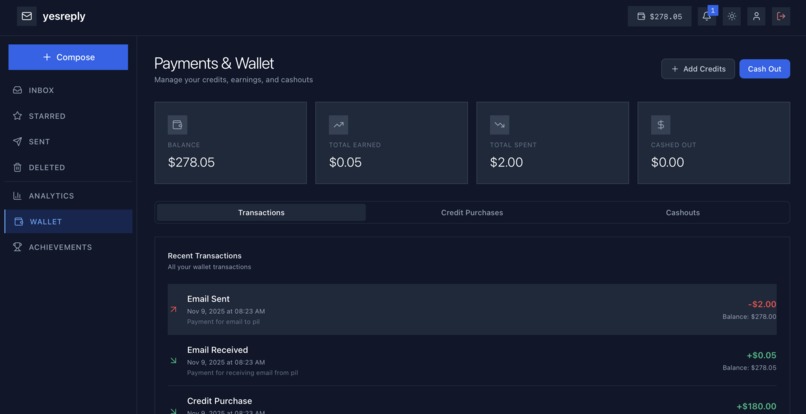
Task: Open the Starred folder
Action: pos(68,116)
